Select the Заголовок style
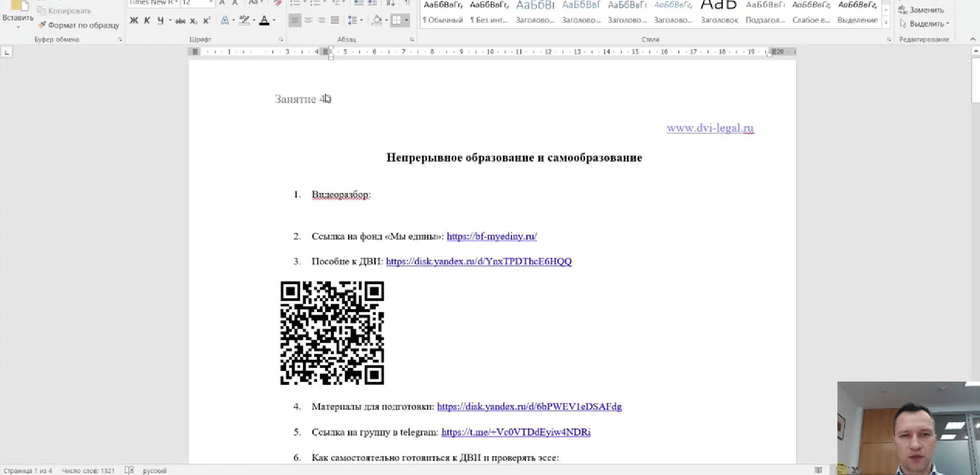The height and width of the screenshot is (475, 980). pyautogui.click(x=719, y=13)
